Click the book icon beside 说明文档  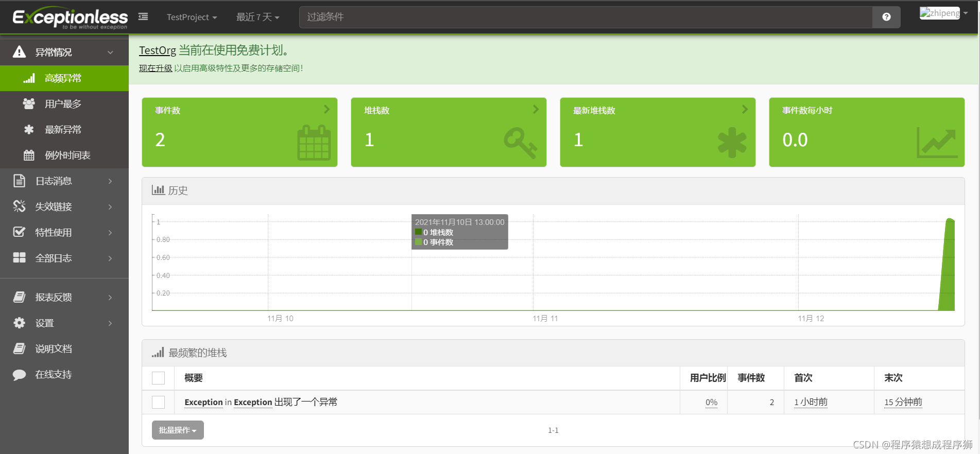[19, 348]
